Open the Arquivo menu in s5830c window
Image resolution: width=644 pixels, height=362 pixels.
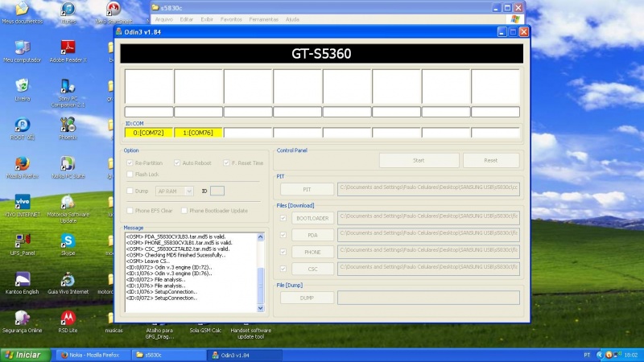click(163, 19)
